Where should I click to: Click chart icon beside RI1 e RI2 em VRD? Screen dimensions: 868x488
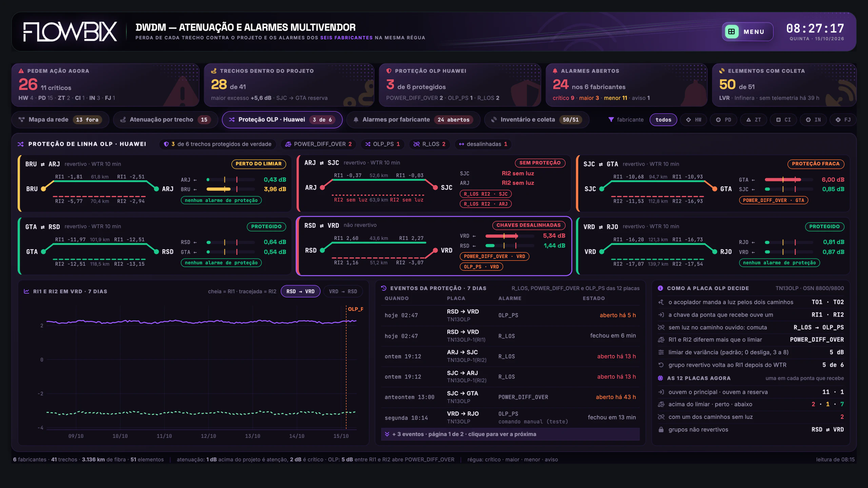click(26, 291)
